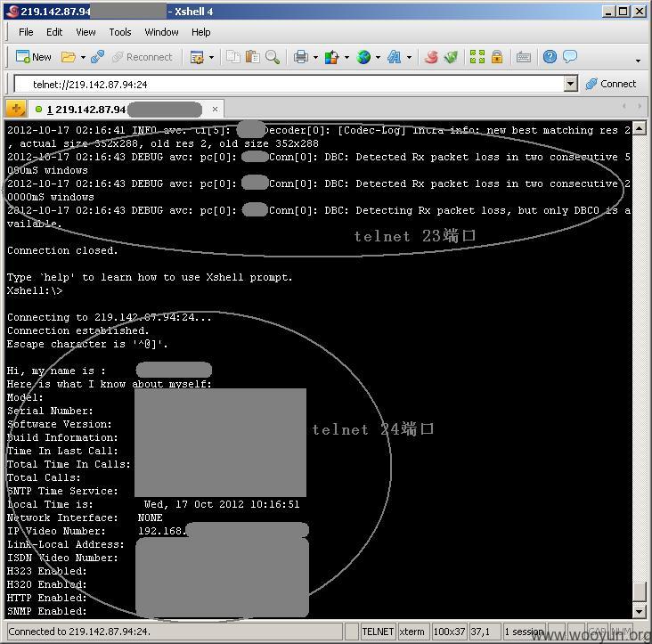Click the '1 session' status entry
This screenshot has width=652, height=644.
(524, 632)
